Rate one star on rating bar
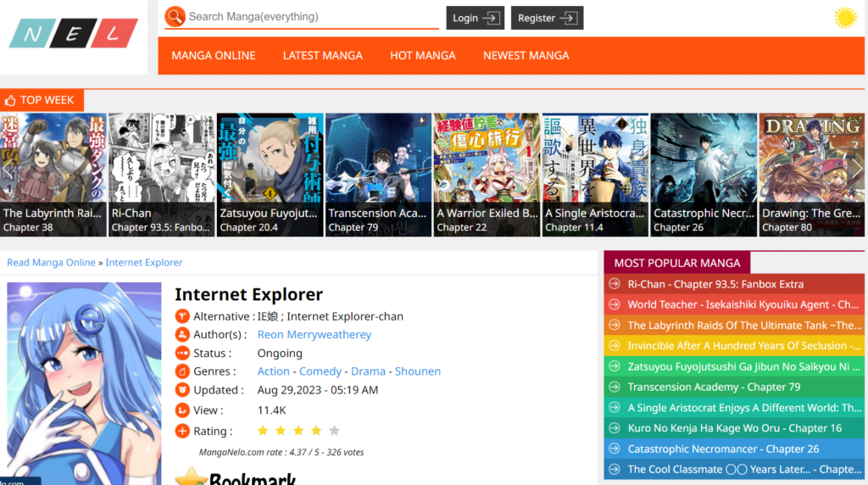 (x=263, y=430)
